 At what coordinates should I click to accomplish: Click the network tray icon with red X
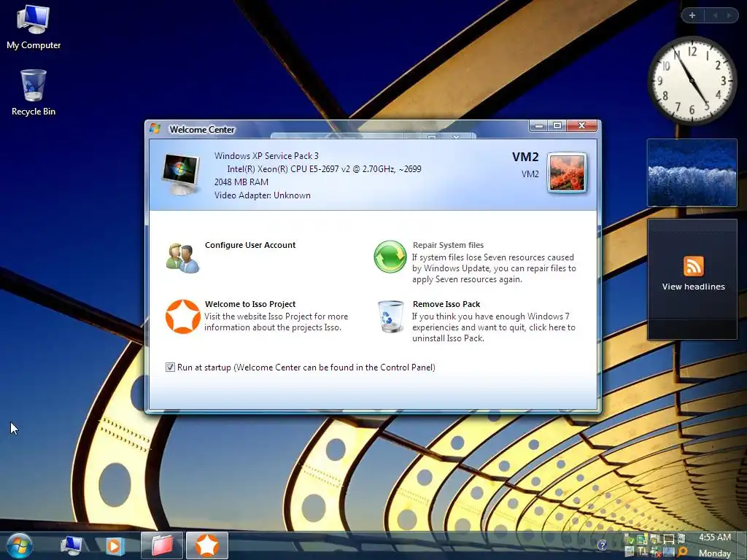point(656,551)
